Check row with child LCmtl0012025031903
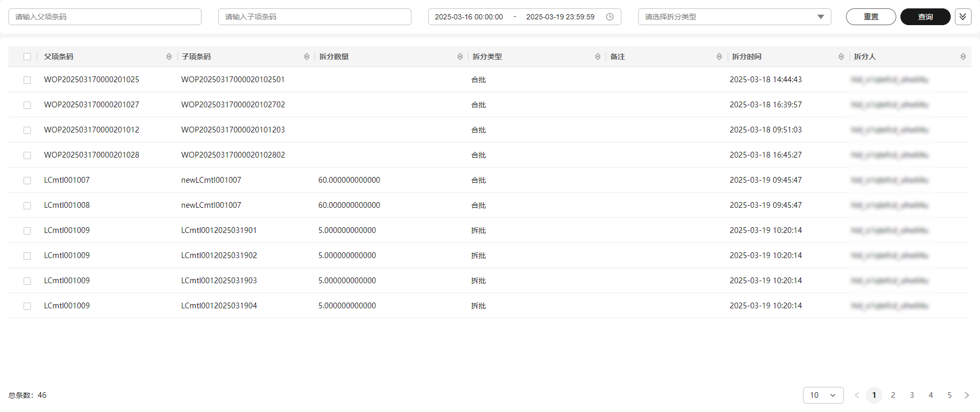 (x=27, y=281)
